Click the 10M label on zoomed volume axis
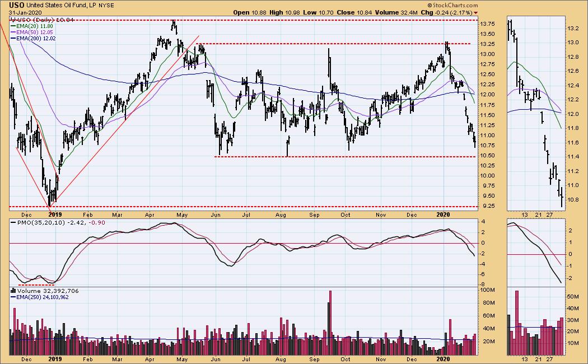The height and width of the screenshot is (364, 588). click(x=573, y=343)
